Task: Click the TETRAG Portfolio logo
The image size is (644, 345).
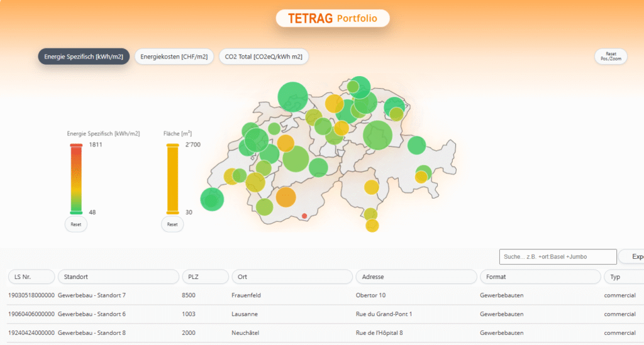Action: (332, 18)
